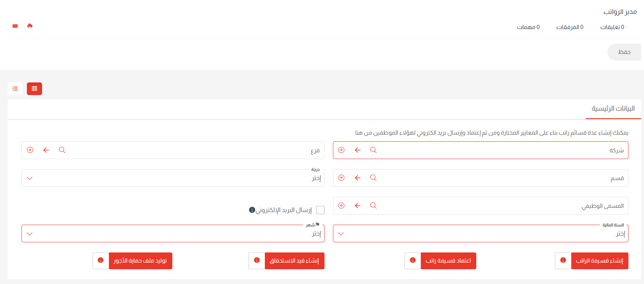Switch to grid view using red grid icon
The width and height of the screenshot is (644, 284).
pyautogui.click(x=34, y=88)
